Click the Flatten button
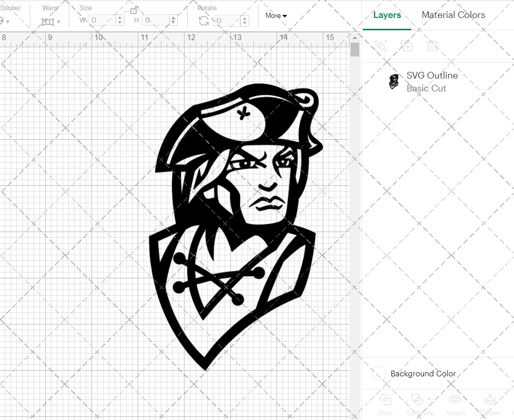This screenshot has width=514, height=420. 490,405
